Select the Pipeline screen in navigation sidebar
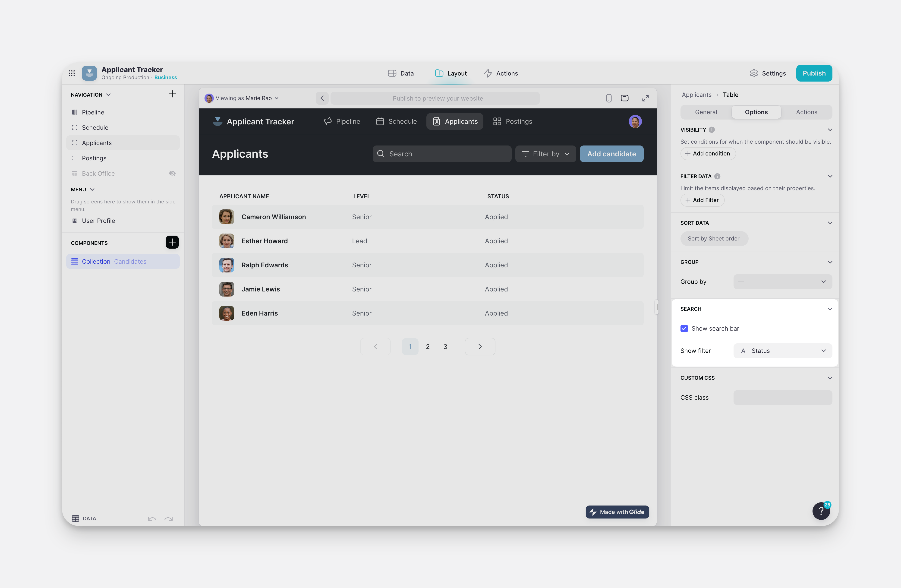Image resolution: width=901 pixels, height=588 pixels. click(x=93, y=112)
